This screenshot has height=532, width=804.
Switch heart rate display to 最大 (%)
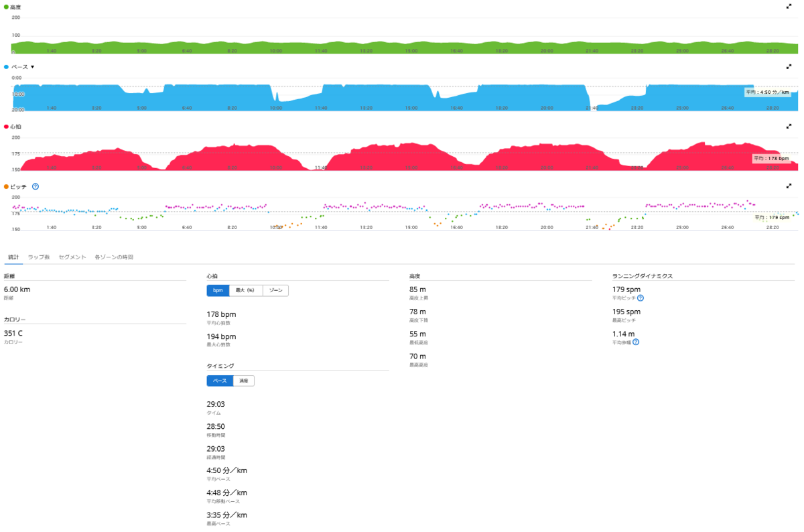click(x=246, y=290)
